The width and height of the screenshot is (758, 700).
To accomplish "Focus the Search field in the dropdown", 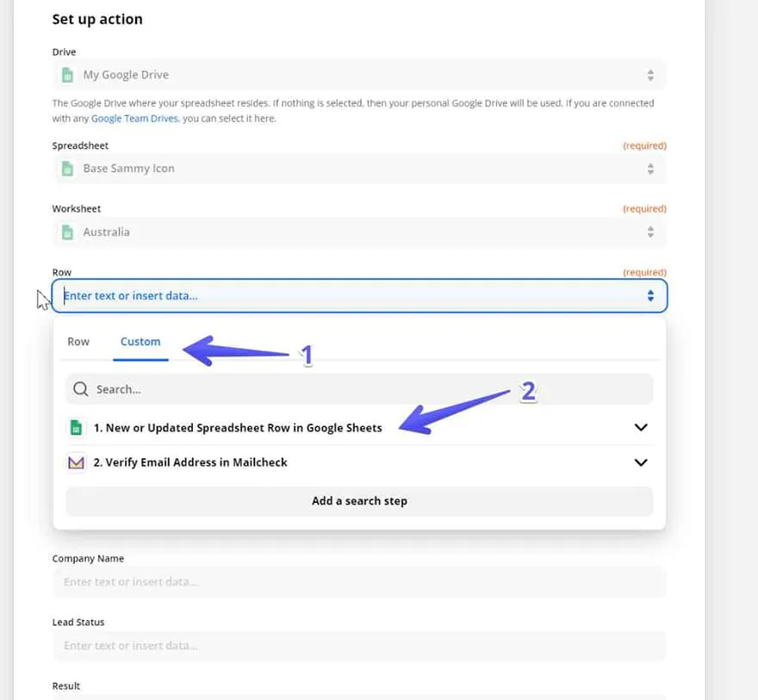I will point(362,389).
